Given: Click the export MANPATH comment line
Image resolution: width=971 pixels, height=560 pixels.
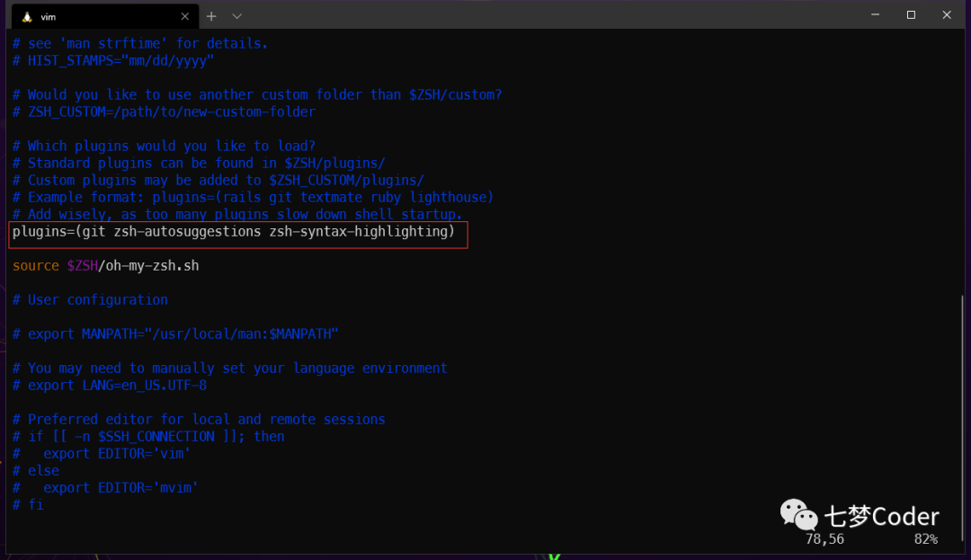Looking at the screenshot, I should (175, 334).
